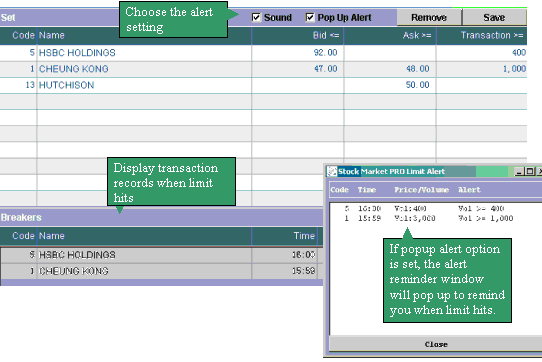
Task: Close the Limit Alert popup via Close button
Action: click(436, 344)
